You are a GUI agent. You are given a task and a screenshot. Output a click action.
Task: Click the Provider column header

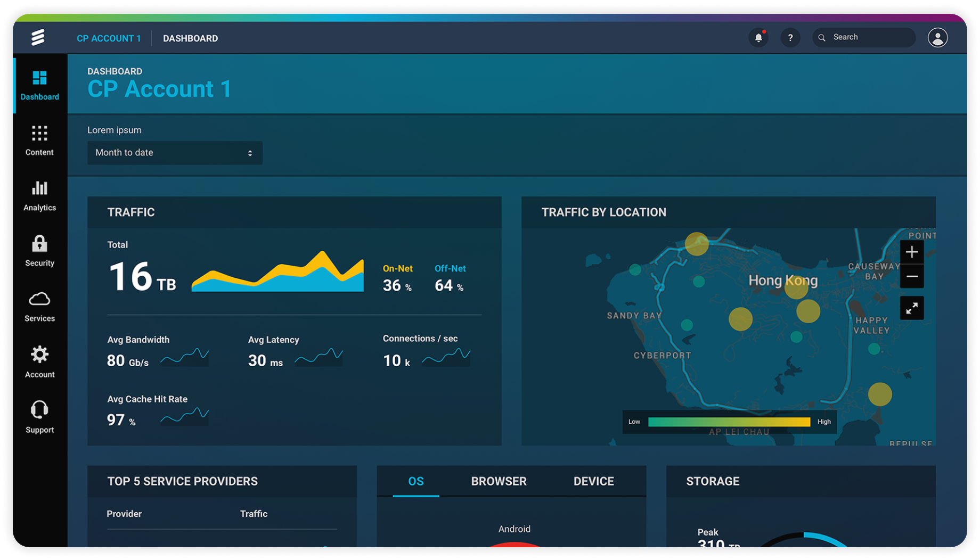tap(124, 514)
